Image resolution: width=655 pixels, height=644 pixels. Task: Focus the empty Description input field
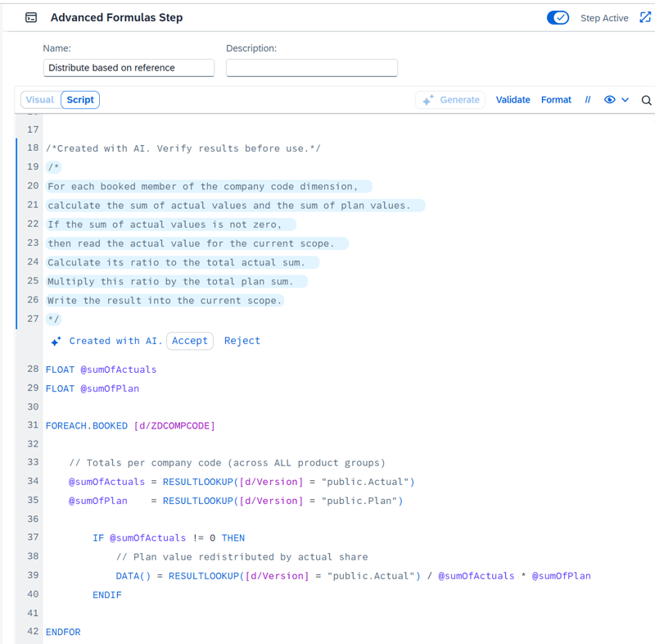coord(312,68)
